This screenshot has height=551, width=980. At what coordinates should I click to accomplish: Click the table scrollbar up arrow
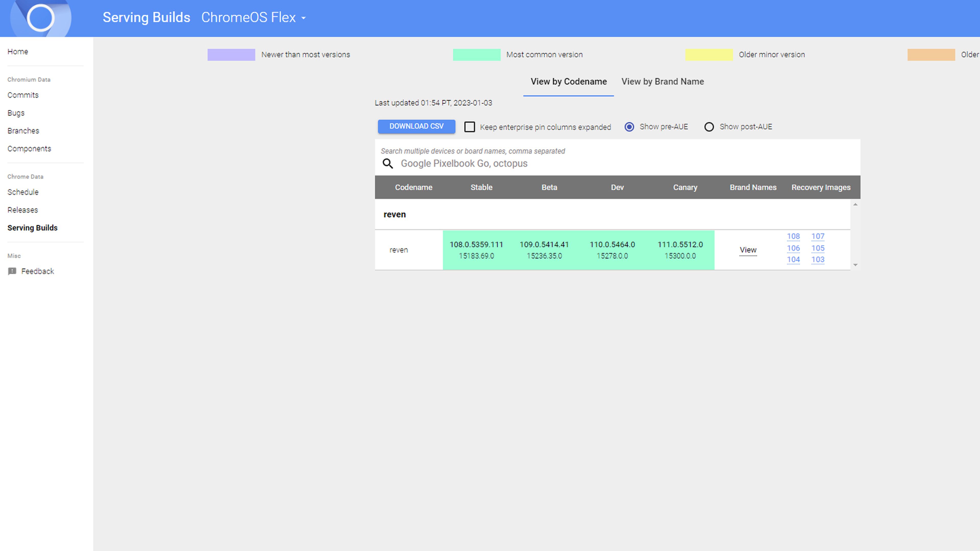(855, 205)
